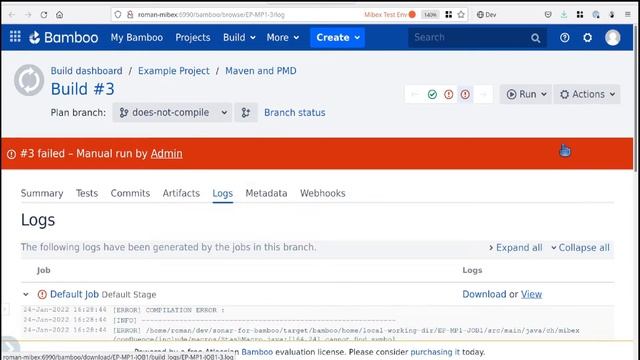Click the Build #3 heading link
This screenshot has width=640, height=360.
[x=82, y=89]
